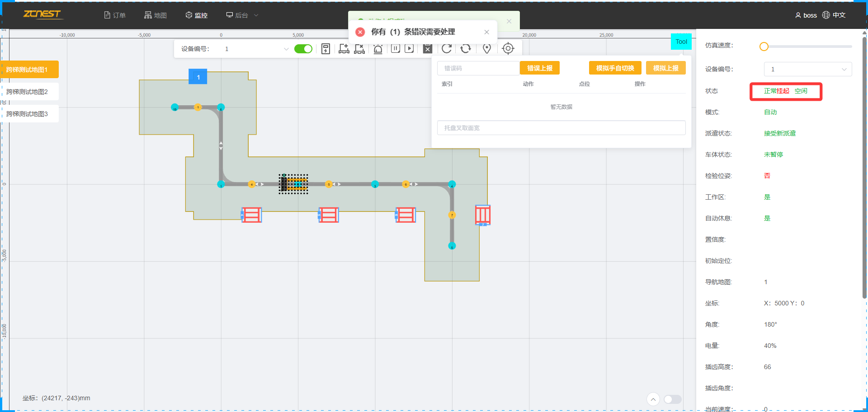Viewport: 868px width, 412px height.
Task: Expand the 后台 menu in the top navigation
Action: (x=242, y=15)
